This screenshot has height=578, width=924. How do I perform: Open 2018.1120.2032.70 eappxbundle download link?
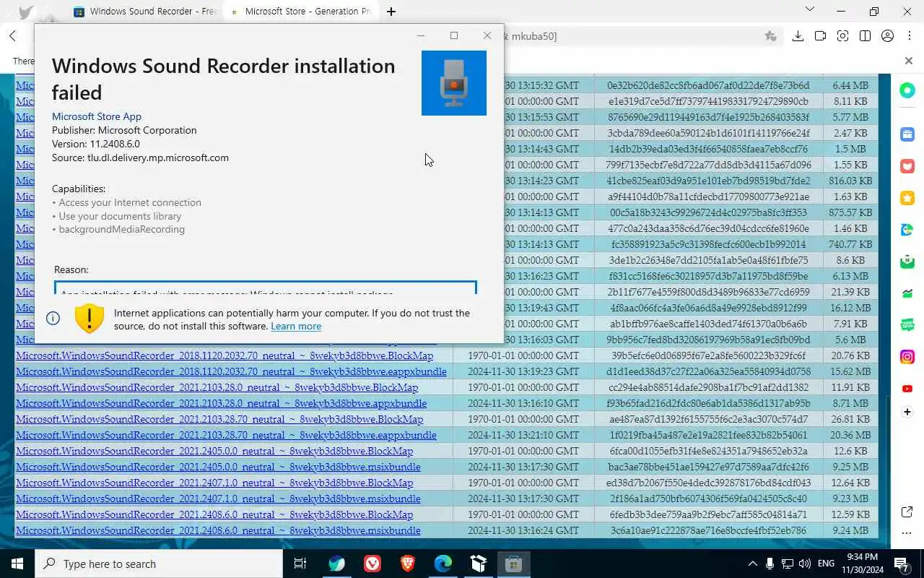tap(231, 371)
